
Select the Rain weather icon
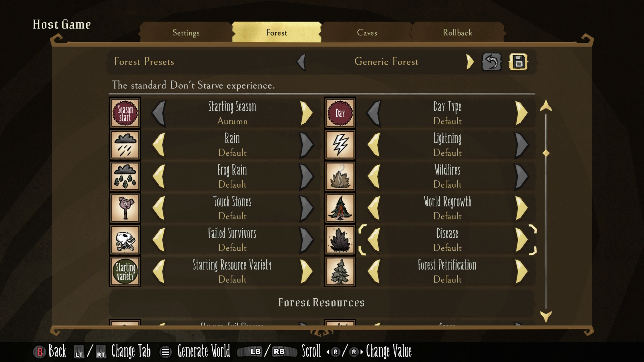124,144
